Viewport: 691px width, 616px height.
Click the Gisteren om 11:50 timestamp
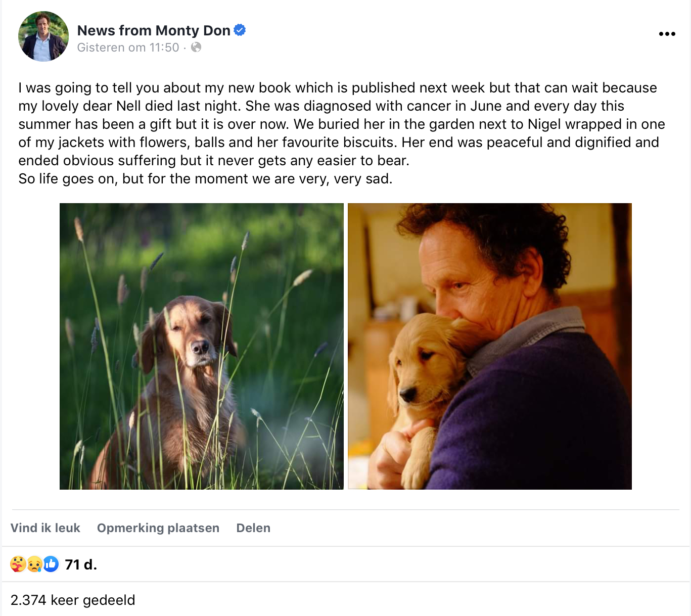click(128, 48)
